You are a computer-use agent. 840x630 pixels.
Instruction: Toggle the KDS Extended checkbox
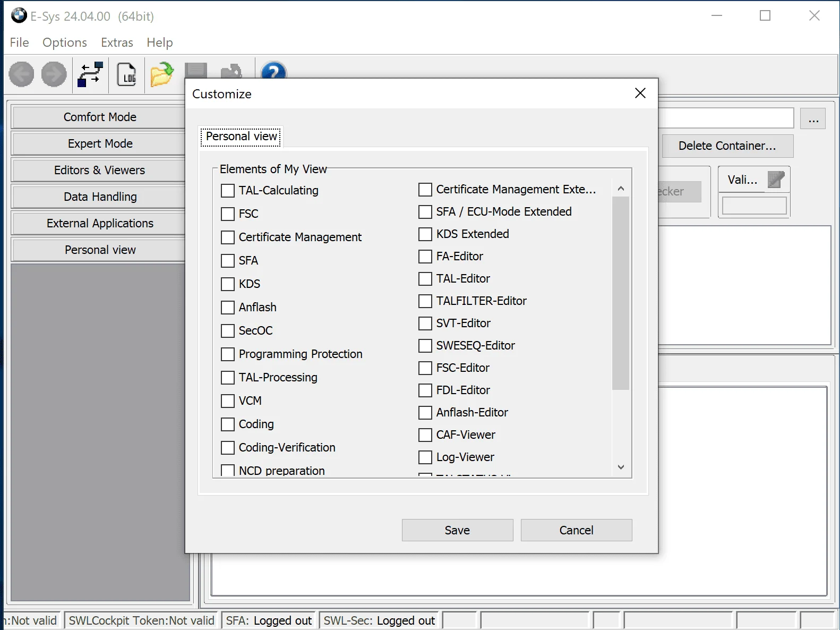pyautogui.click(x=425, y=234)
